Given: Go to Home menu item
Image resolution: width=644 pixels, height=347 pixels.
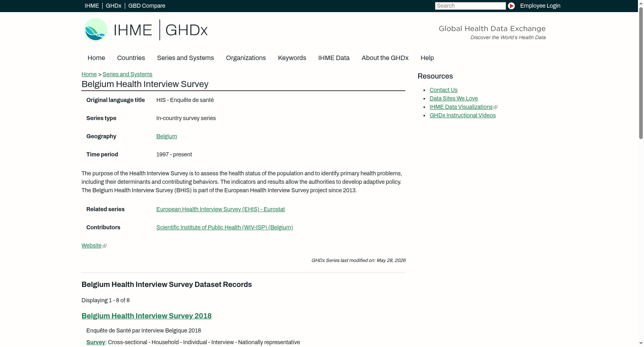Looking at the screenshot, I should (x=96, y=58).
